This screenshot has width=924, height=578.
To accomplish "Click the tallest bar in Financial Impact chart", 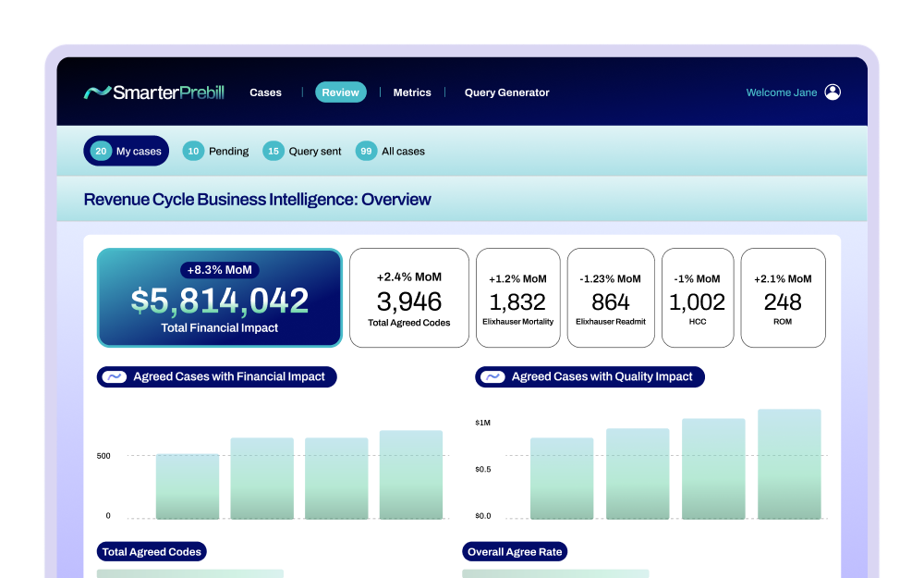I will 411,474.
